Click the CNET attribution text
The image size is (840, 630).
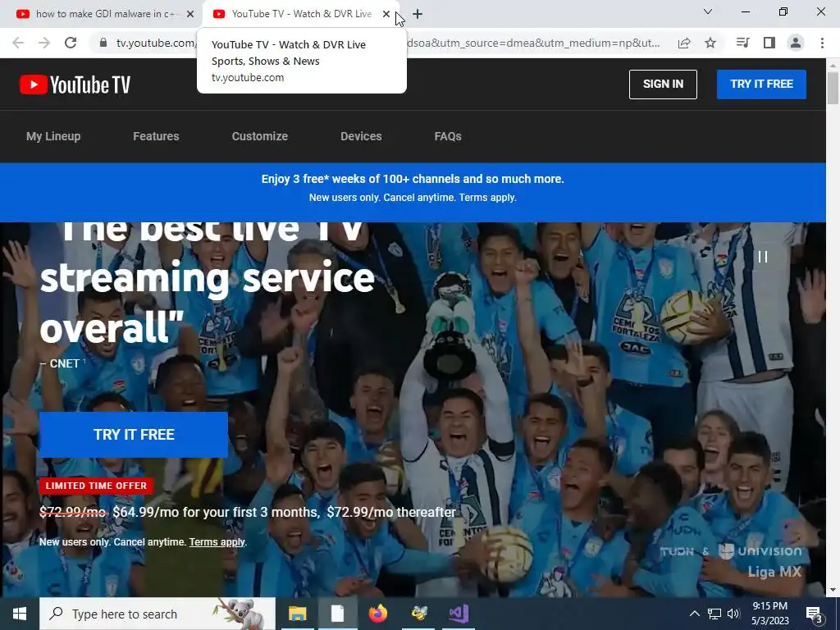(x=60, y=363)
